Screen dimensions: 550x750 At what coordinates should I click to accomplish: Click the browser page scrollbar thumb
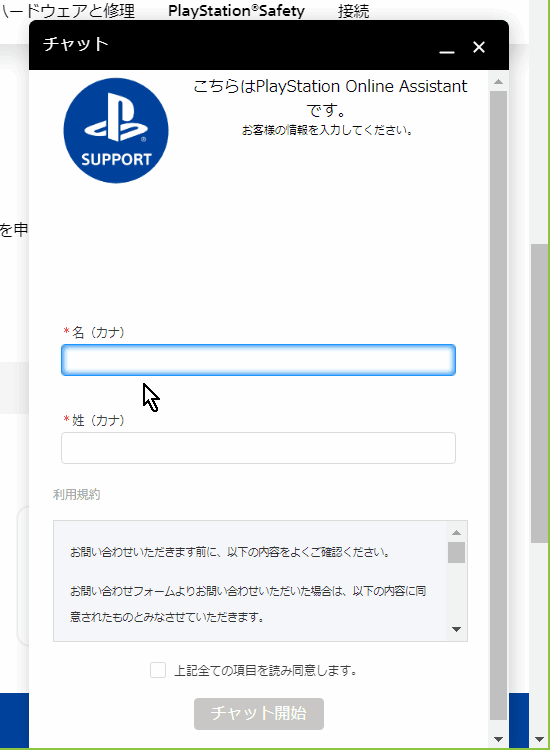[x=539, y=393]
